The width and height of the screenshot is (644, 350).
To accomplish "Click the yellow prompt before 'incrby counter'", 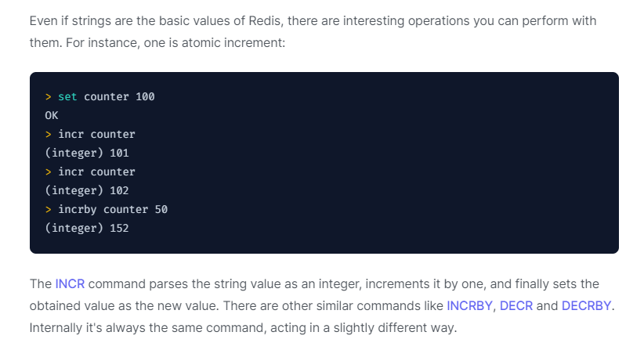I will (x=49, y=209).
